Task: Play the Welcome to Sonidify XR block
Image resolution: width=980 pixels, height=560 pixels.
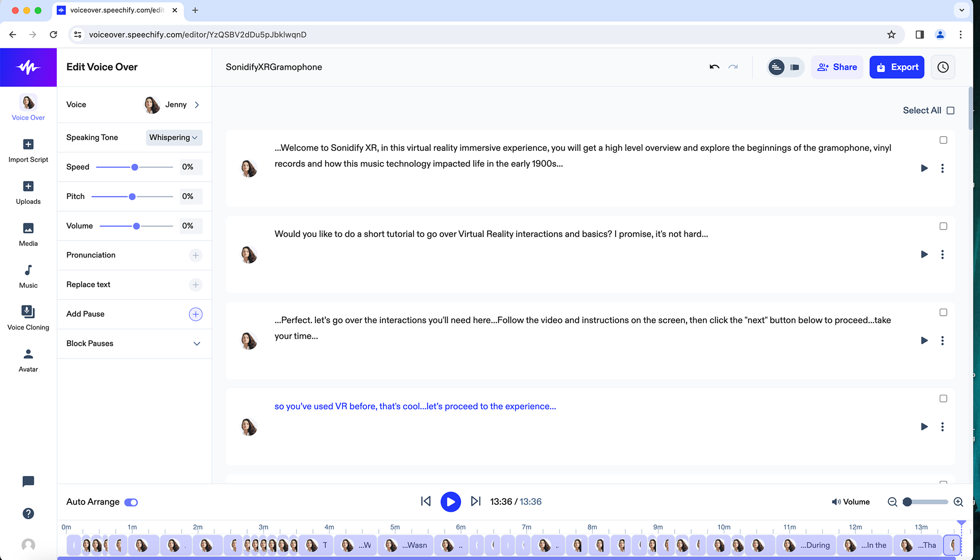Action: point(924,168)
